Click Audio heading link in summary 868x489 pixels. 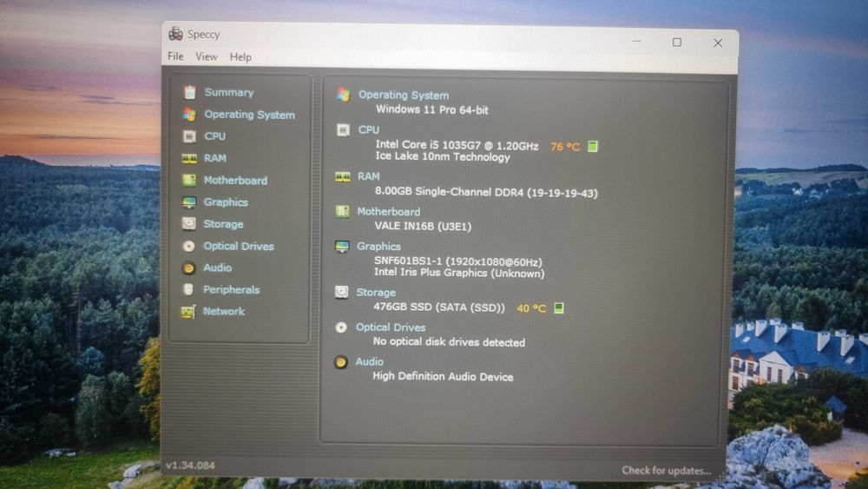[369, 361]
